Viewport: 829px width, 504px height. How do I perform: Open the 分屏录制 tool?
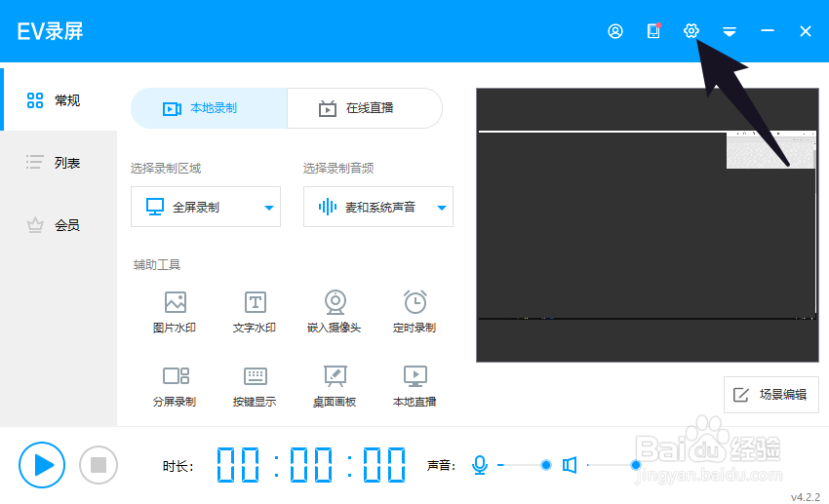click(x=175, y=386)
